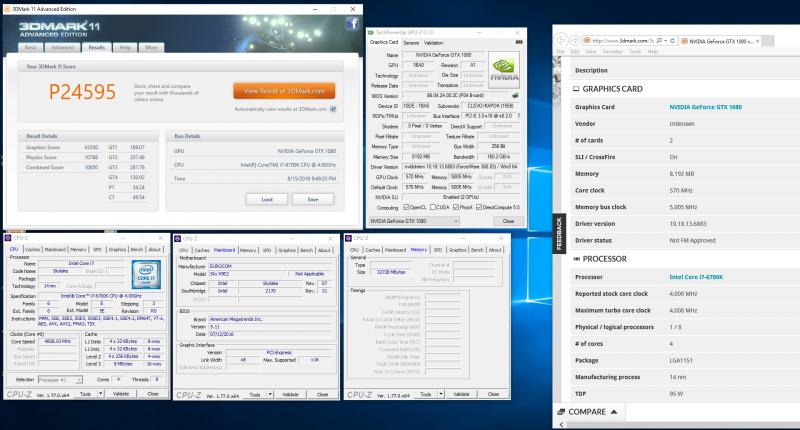Open SPD tab in the CPU-Z window showing Memory
Screen dimensions: 800x430
click(438, 250)
